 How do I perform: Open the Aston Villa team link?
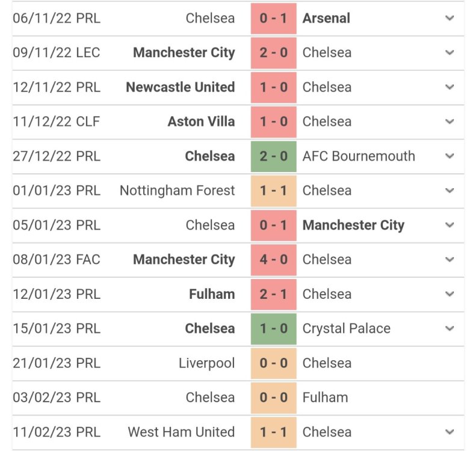tap(201, 121)
